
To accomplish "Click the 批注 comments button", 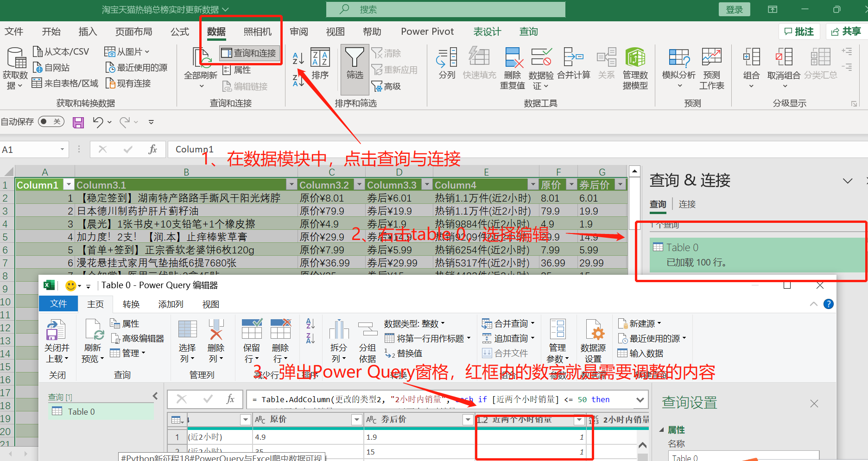I will (799, 32).
